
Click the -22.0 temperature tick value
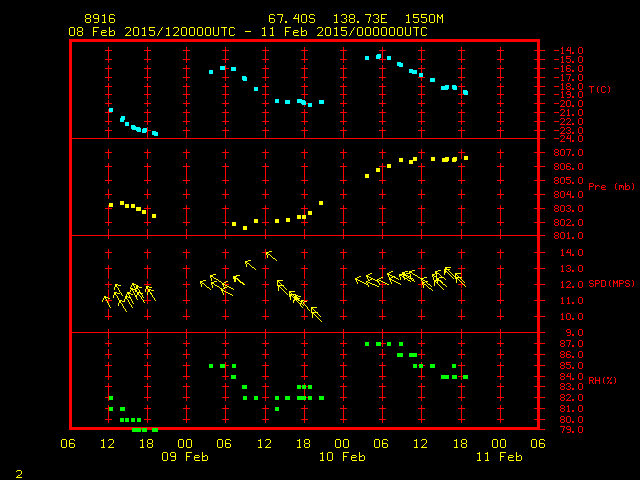pos(569,122)
